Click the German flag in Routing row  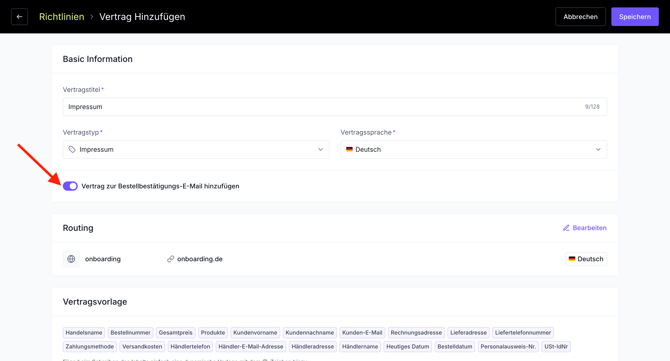(x=572, y=259)
